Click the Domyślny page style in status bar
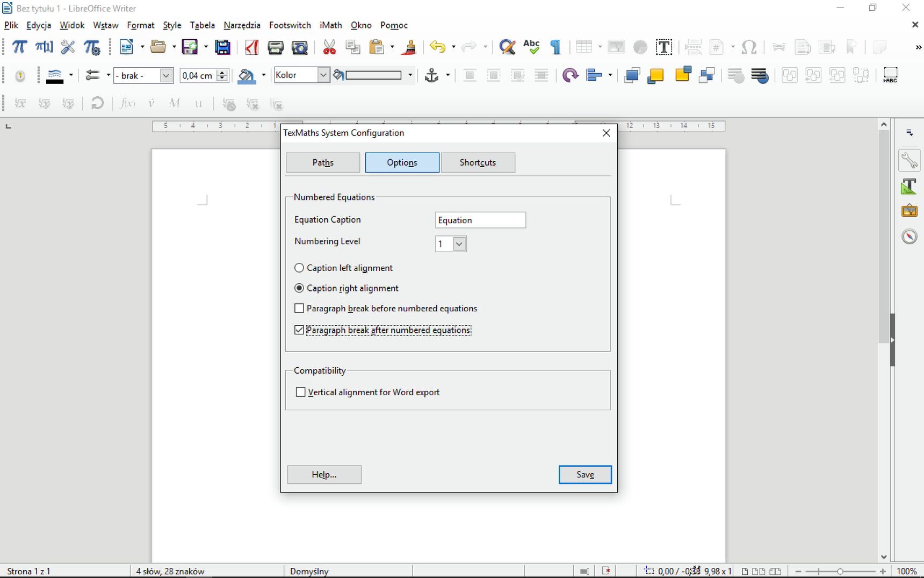Viewport: 924px width, 578px height. tap(309, 571)
